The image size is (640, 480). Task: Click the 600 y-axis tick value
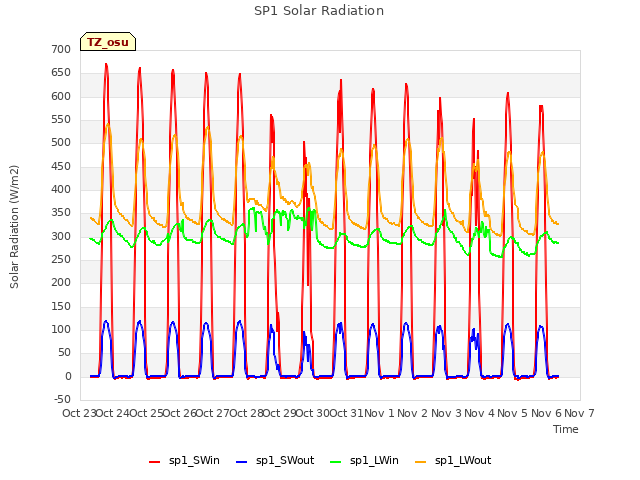61,96
